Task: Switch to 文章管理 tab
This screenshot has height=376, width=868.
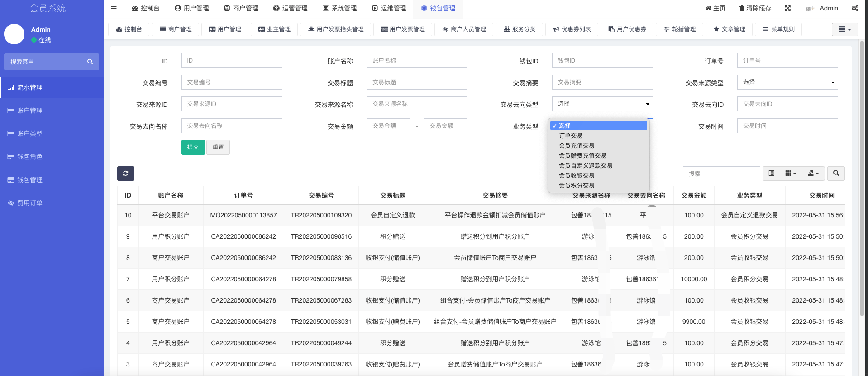Action: (729, 29)
